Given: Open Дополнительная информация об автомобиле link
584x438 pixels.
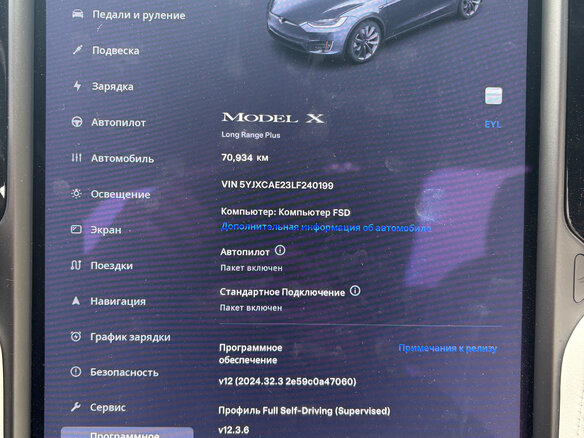Looking at the screenshot, I should pyautogui.click(x=326, y=227).
